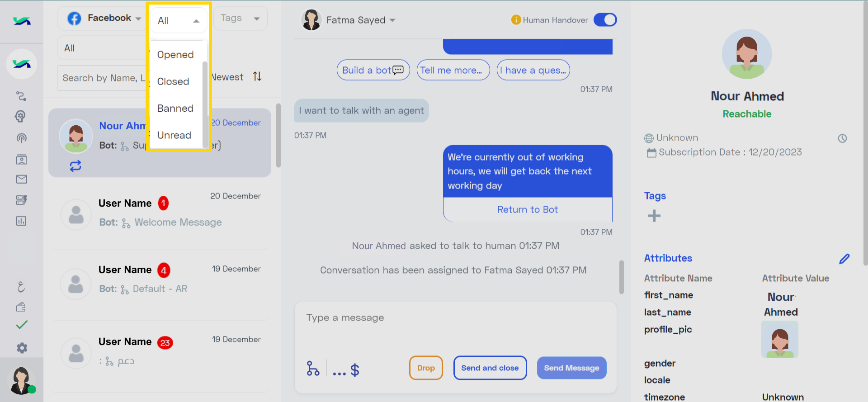Screen dimensions: 868x402
Task: Toggle the Human Handover switch
Action: tap(605, 20)
